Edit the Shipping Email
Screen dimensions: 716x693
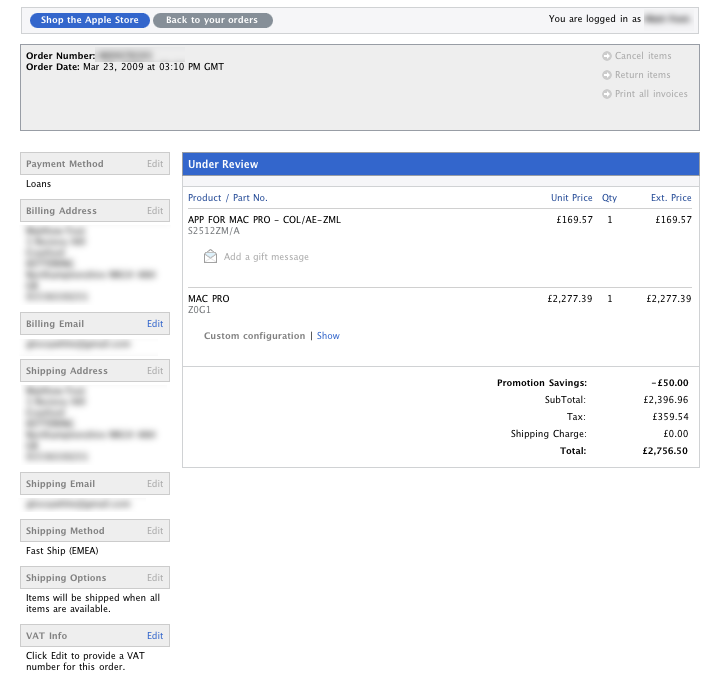pos(155,483)
